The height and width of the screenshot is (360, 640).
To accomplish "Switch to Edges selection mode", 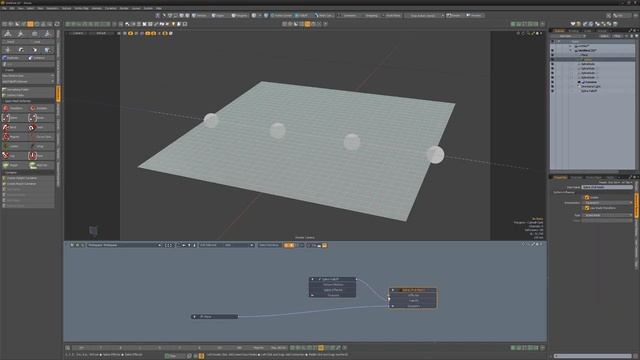I will coord(219,16).
